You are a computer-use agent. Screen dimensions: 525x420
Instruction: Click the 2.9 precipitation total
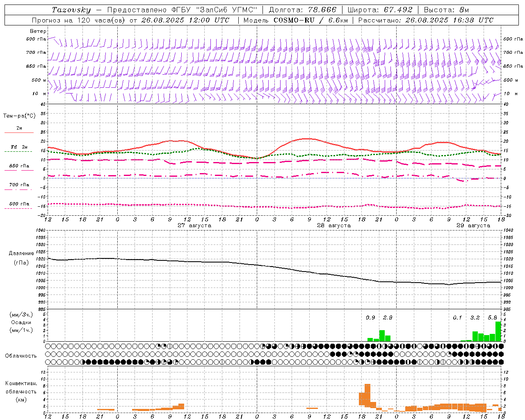tap(388, 317)
